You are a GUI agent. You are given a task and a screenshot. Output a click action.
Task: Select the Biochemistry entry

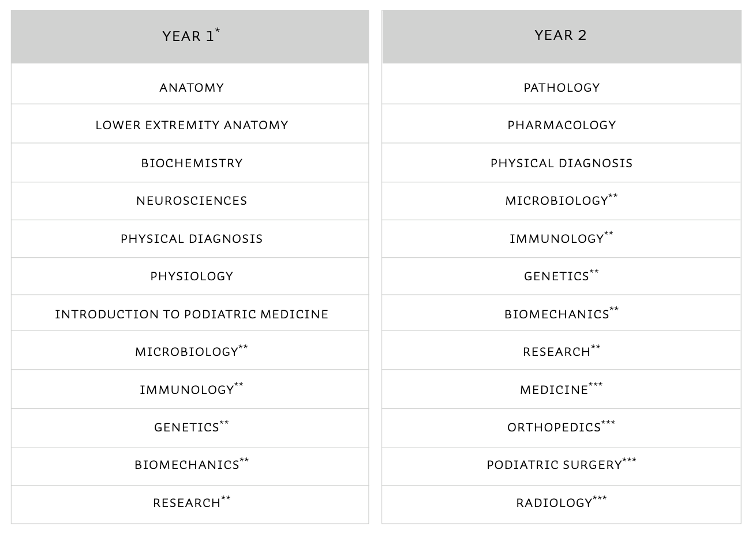[192, 163]
